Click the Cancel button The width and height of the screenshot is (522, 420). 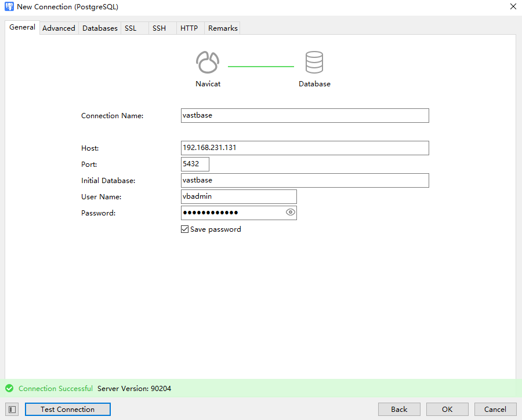[495, 410]
